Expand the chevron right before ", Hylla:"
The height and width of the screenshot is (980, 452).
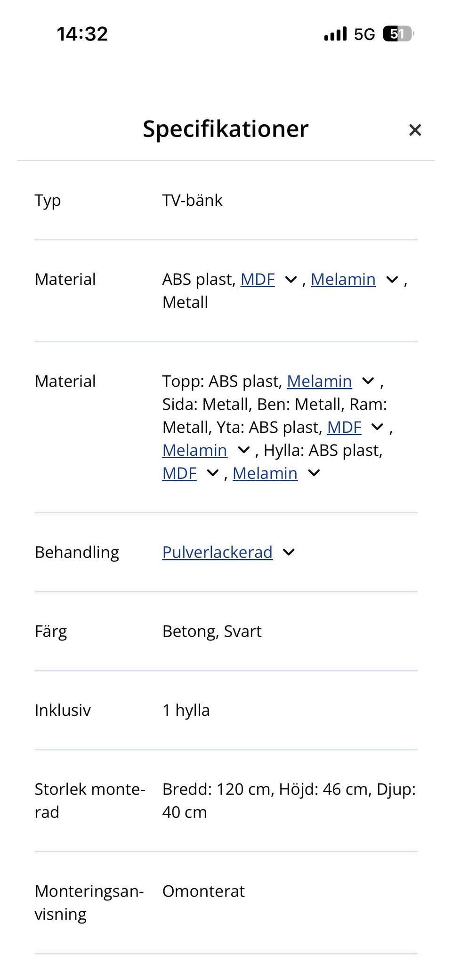tap(243, 450)
